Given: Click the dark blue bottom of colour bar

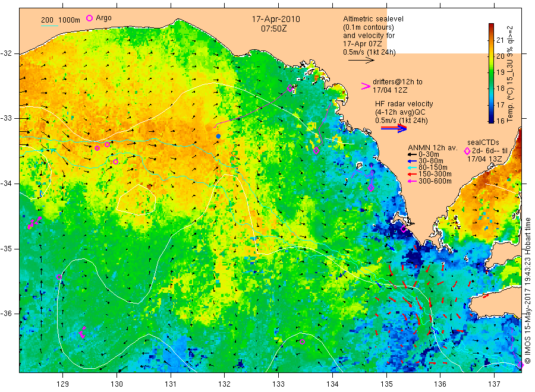Looking at the screenshot, I should (491, 120).
